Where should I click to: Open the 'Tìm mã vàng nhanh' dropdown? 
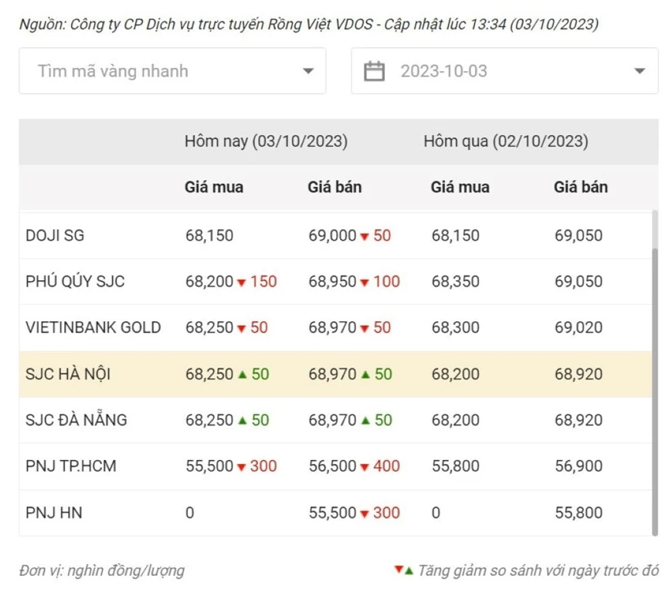[x=171, y=72]
